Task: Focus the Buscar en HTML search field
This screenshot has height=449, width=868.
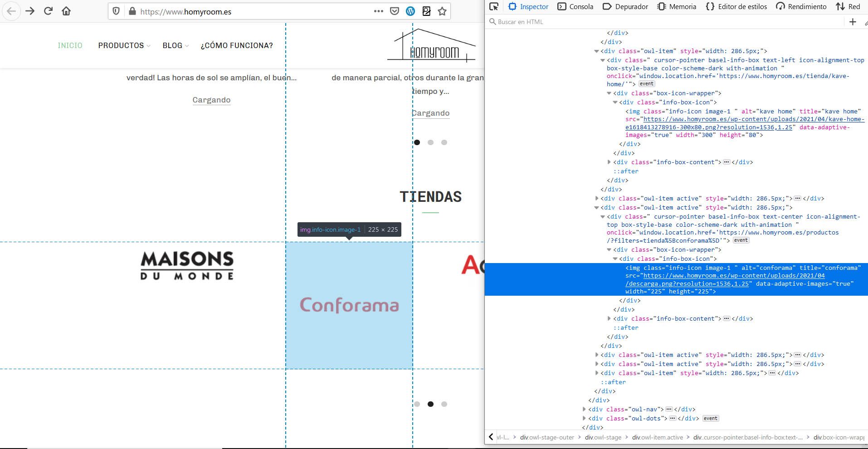Action: click(x=664, y=22)
